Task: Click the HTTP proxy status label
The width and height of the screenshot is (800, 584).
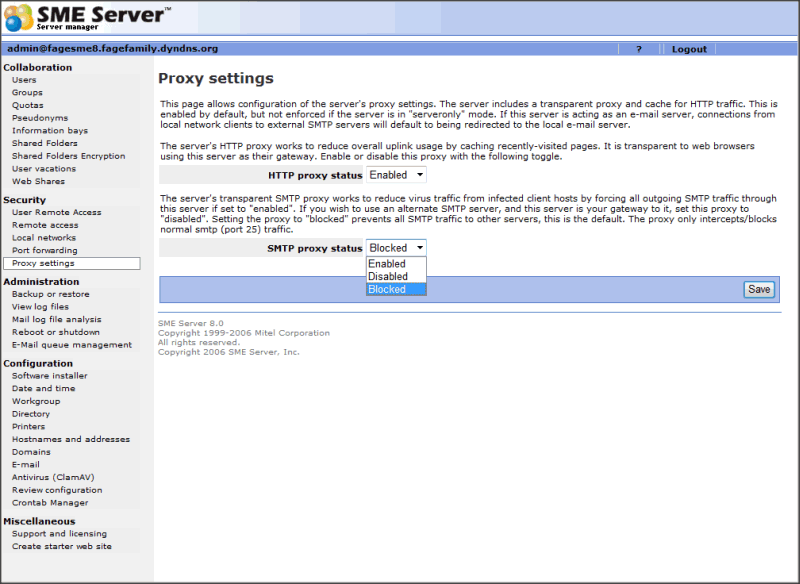Action: point(315,175)
